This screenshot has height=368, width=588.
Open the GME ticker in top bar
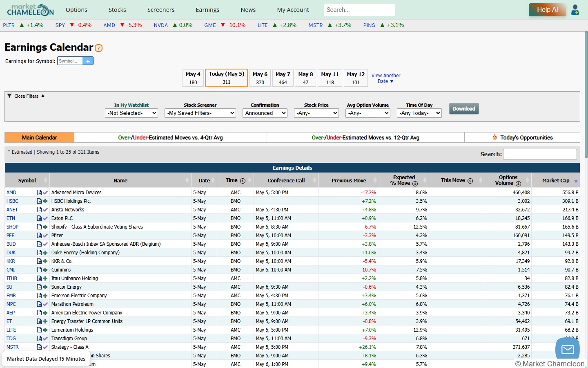tap(210, 25)
